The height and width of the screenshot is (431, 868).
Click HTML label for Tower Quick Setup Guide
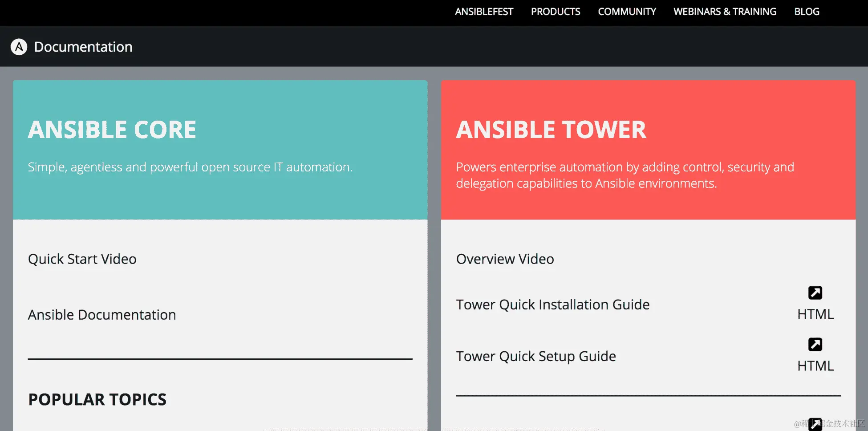(815, 366)
